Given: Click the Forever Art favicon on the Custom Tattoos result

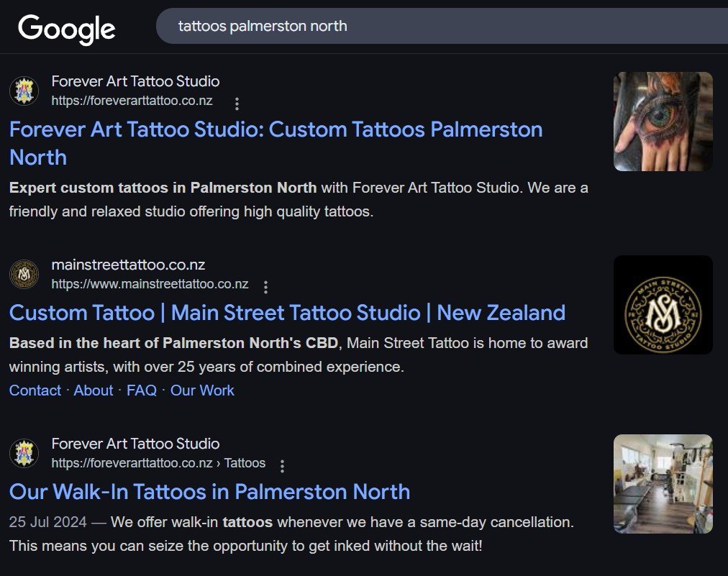Looking at the screenshot, I should 24,91.
